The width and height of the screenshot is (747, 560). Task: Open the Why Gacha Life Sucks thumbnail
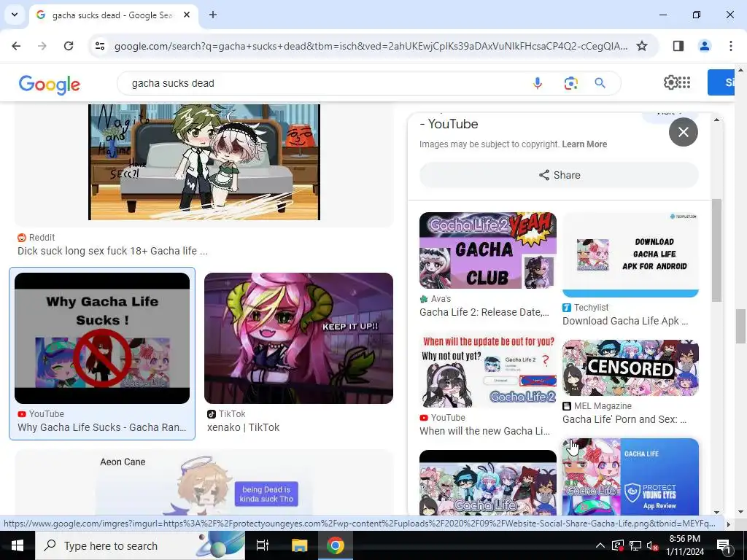click(102, 338)
